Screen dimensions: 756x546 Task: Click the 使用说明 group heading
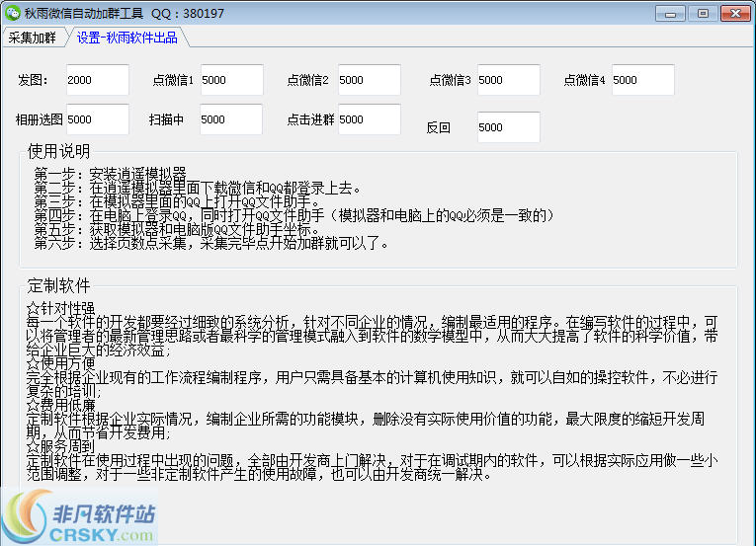tap(59, 151)
